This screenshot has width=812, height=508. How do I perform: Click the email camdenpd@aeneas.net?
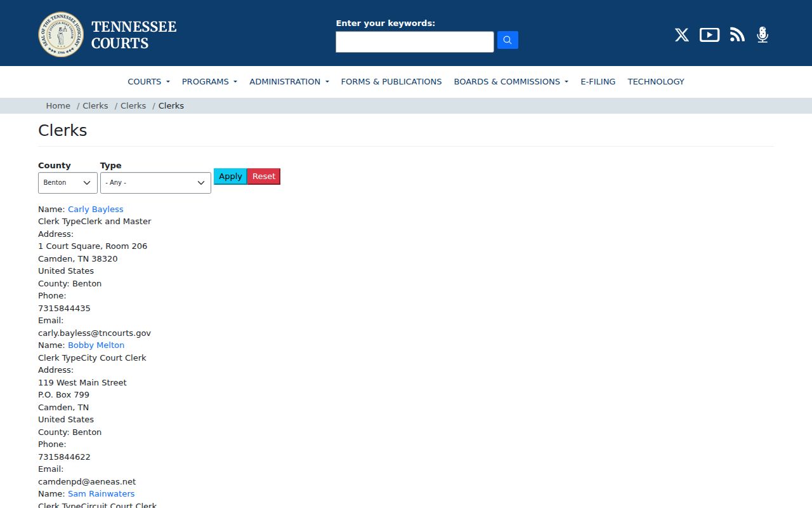(87, 481)
